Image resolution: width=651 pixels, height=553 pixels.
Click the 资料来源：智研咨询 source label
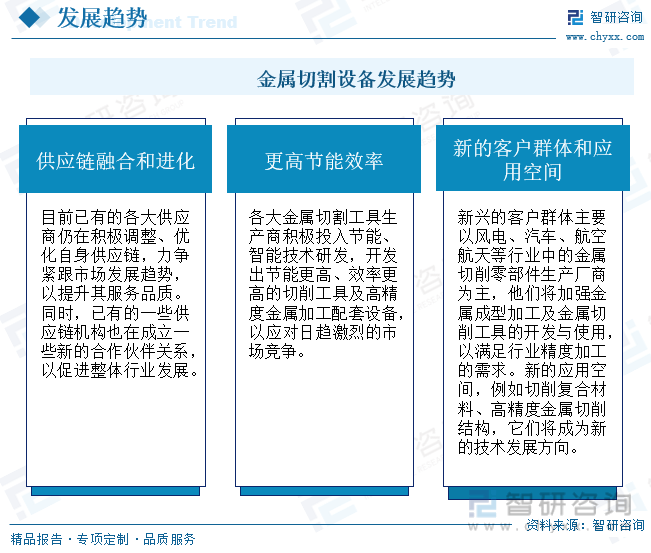(x=585, y=525)
